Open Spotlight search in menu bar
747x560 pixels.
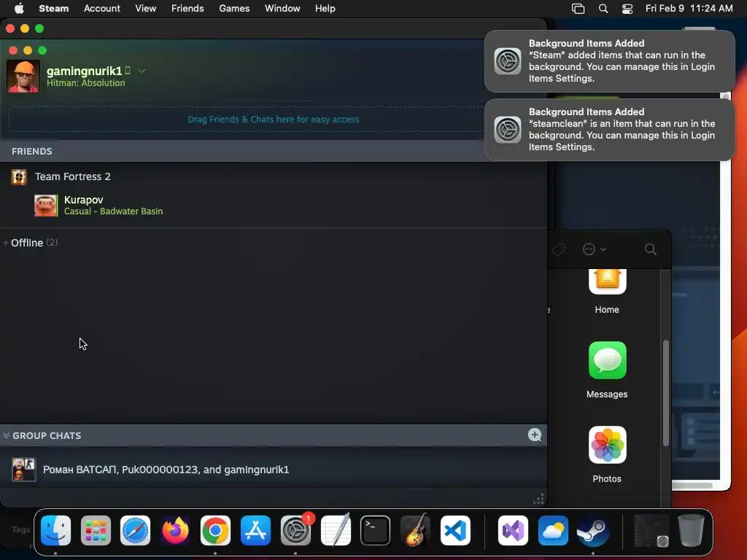coord(603,9)
